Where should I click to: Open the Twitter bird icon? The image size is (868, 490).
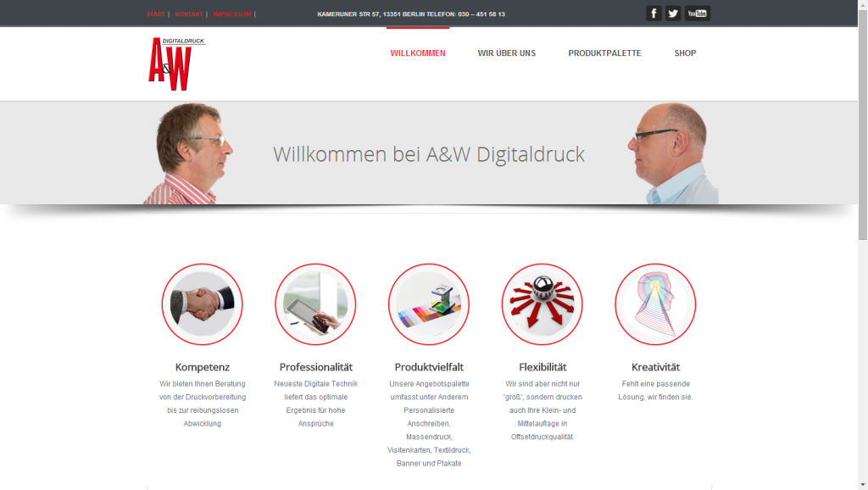click(673, 14)
